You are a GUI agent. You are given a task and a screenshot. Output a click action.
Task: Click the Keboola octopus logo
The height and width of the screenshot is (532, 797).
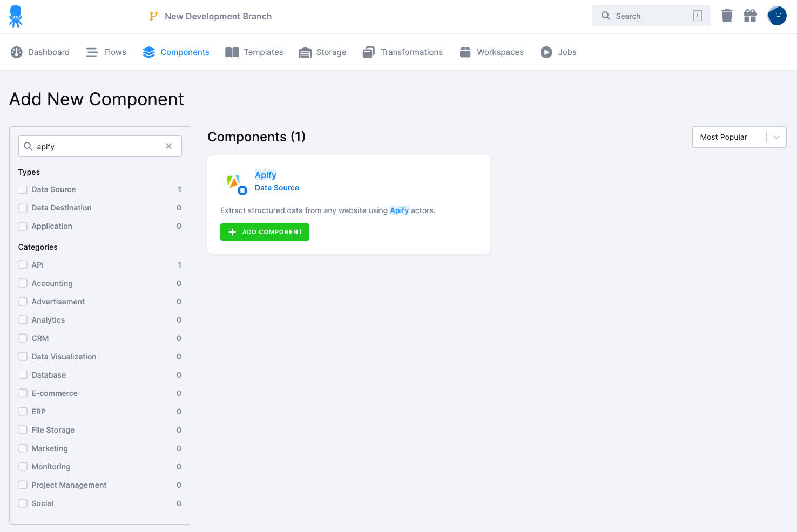[x=15, y=16]
